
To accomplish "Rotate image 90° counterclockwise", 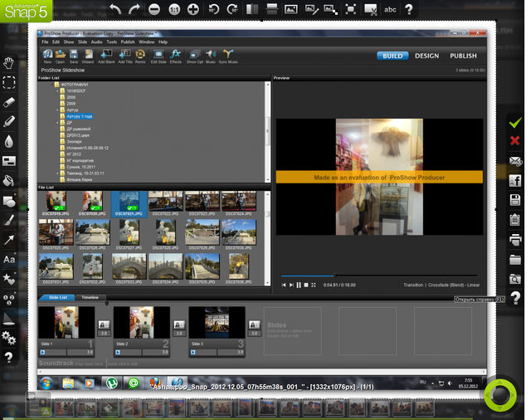I will (x=213, y=9).
